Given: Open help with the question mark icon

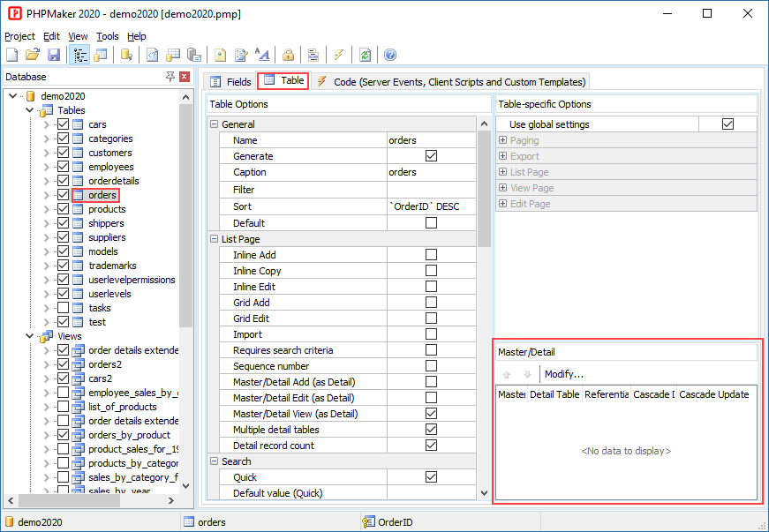Looking at the screenshot, I should [390, 55].
